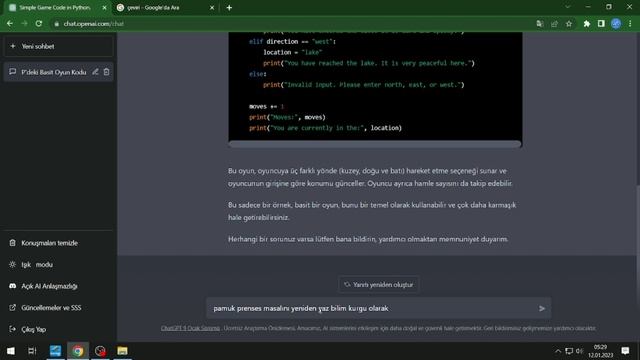This screenshot has height=360, width=640.
Task: Send the message with the arrow icon
Action: coord(542,309)
